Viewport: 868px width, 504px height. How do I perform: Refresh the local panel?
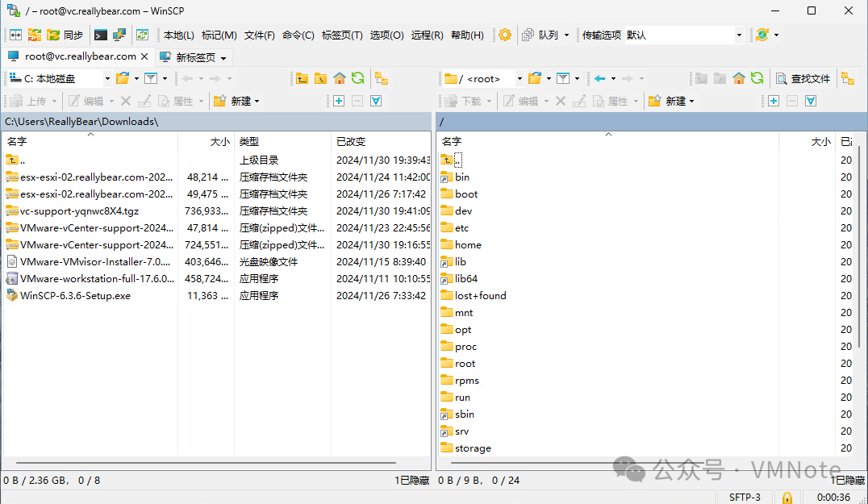pyautogui.click(x=358, y=78)
